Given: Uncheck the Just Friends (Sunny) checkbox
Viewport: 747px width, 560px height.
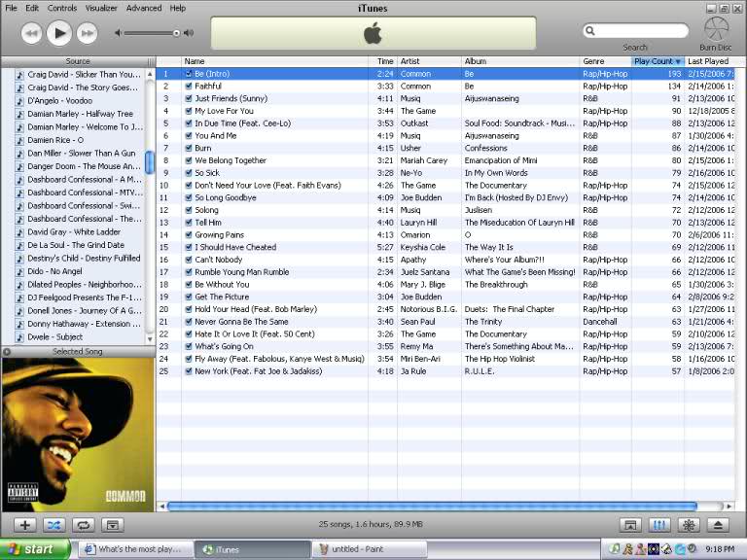Looking at the screenshot, I should tap(189, 98).
